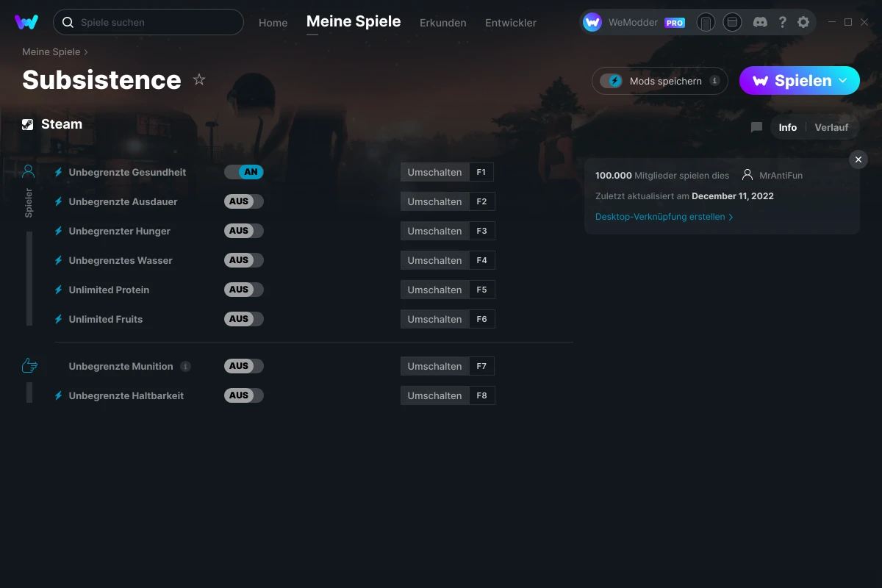Disable the Unbegrenzte Gesundheit toggle
Image resolution: width=882 pixels, height=588 pixels.
(244, 172)
